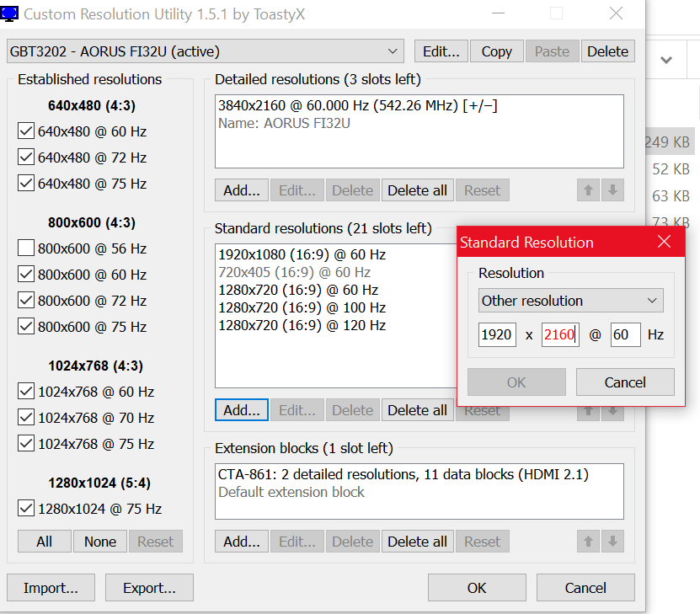Move detailed resolution up with arrow
Image resolution: width=700 pixels, height=614 pixels.
(x=588, y=190)
